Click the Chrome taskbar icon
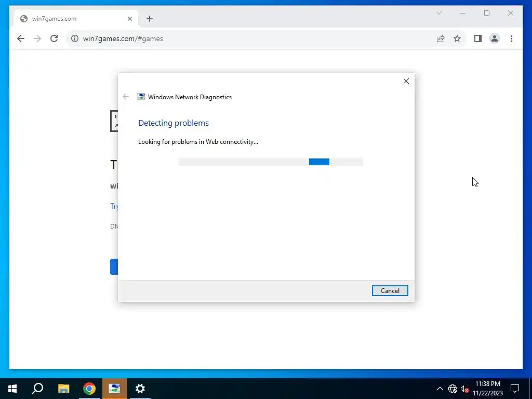532x399 pixels. coord(89,389)
